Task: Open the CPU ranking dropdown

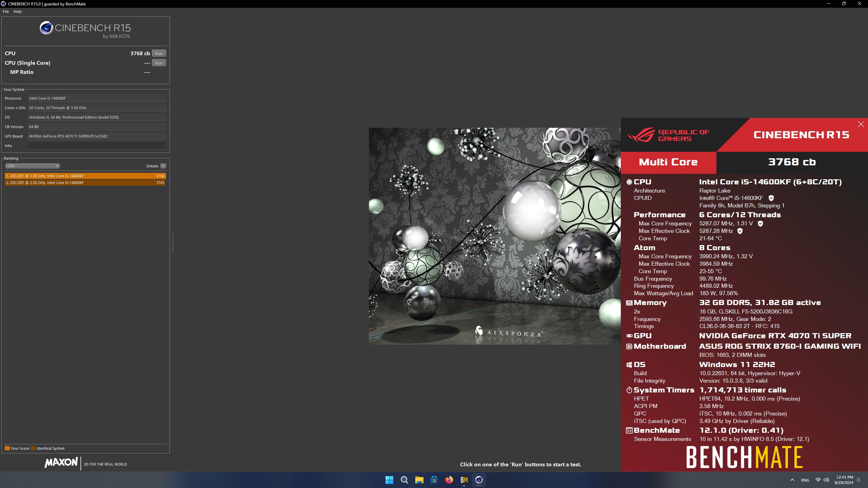Action: 33,166
